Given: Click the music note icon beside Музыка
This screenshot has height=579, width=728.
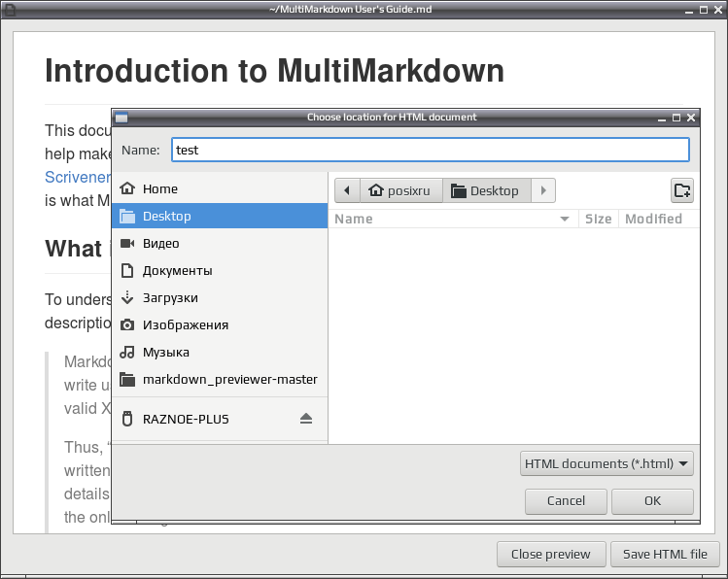Looking at the screenshot, I should pyautogui.click(x=127, y=352).
